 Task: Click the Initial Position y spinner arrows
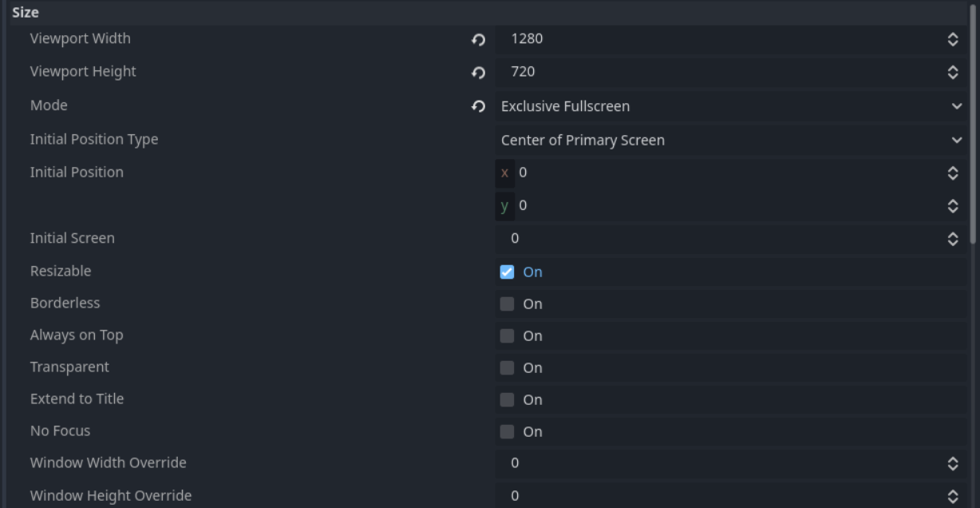pyautogui.click(x=952, y=205)
